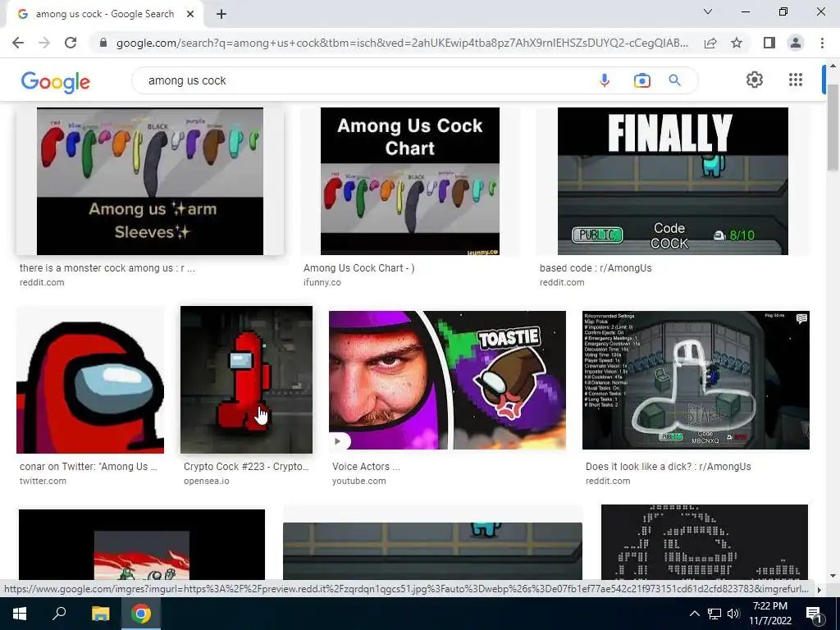This screenshot has width=840, height=630.
Task: Close the Google Search tab
Action: click(x=189, y=15)
